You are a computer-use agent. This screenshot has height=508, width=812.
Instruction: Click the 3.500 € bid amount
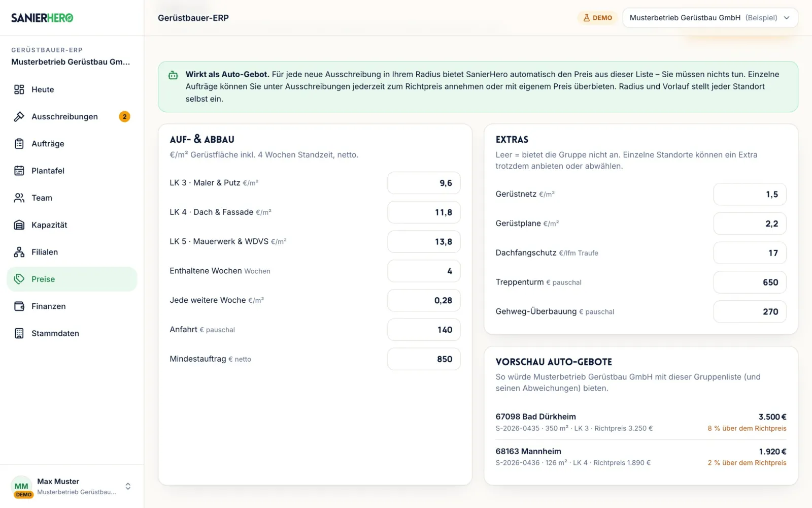point(772,417)
